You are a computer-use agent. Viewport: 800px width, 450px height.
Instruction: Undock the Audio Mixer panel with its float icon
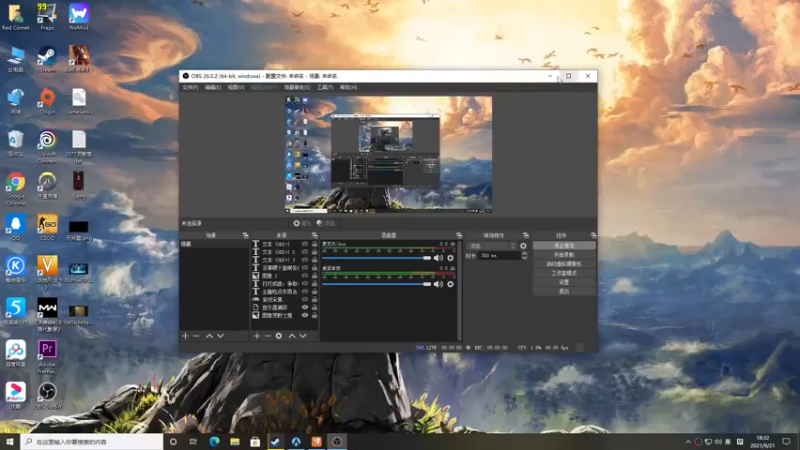tap(459, 235)
